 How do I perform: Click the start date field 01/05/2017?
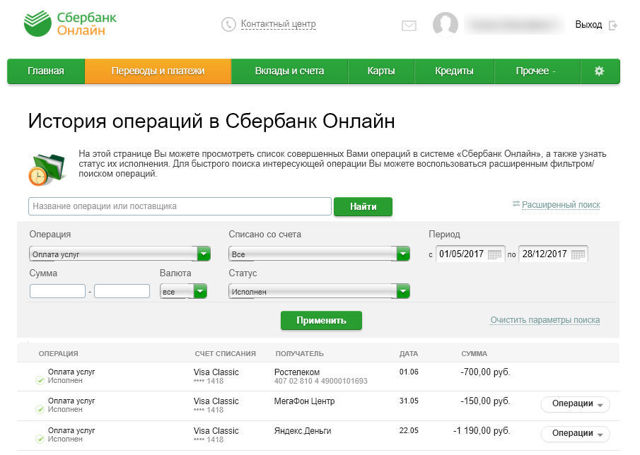pyautogui.click(x=470, y=254)
